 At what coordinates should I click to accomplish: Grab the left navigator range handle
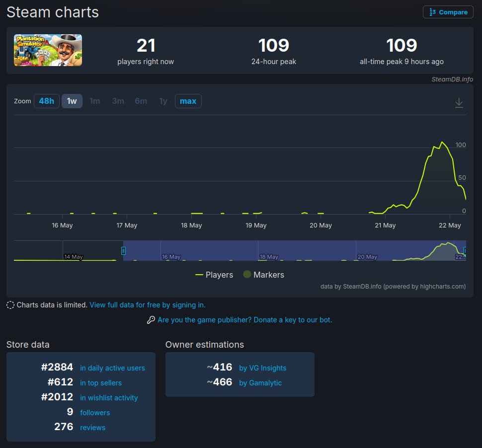[x=123, y=251]
